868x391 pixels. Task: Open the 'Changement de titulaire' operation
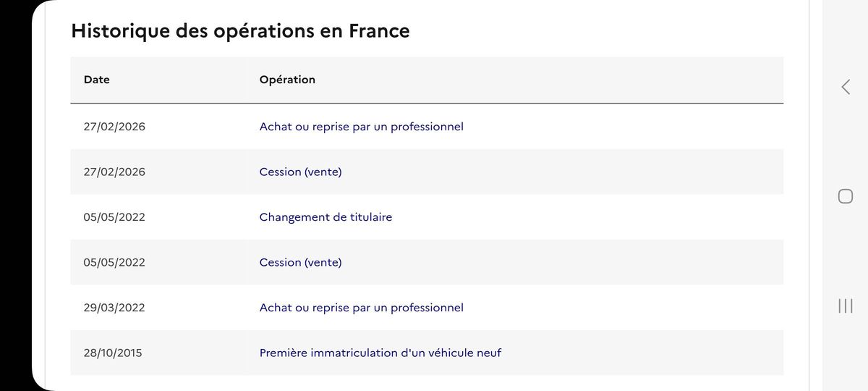tap(325, 217)
